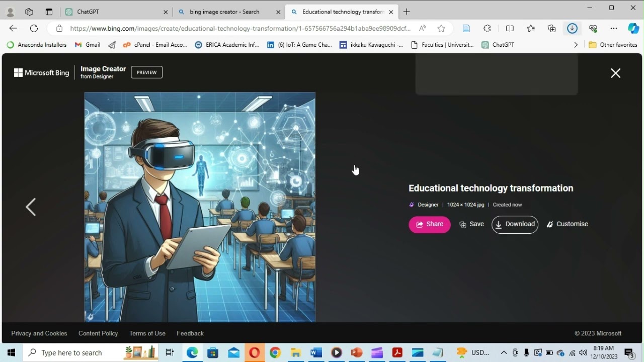644x362 pixels.
Task: Open the Windows Start menu
Action: [11, 352]
